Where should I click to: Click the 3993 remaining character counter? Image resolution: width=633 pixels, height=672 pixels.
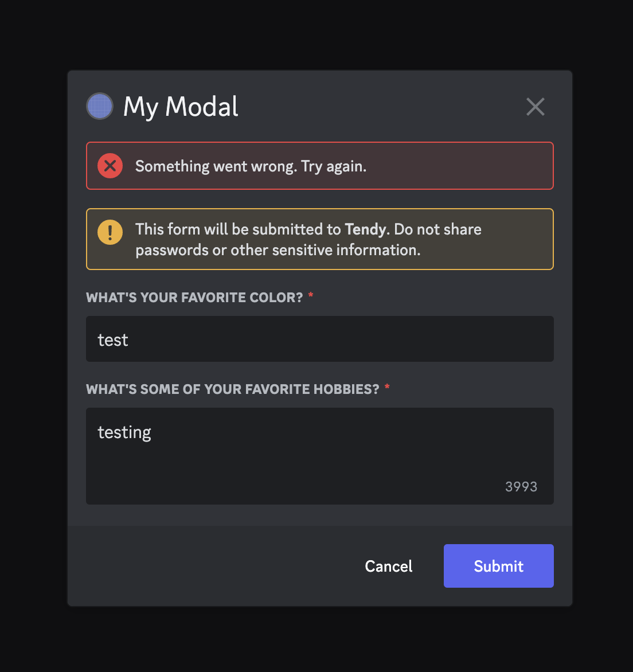(x=521, y=487)
